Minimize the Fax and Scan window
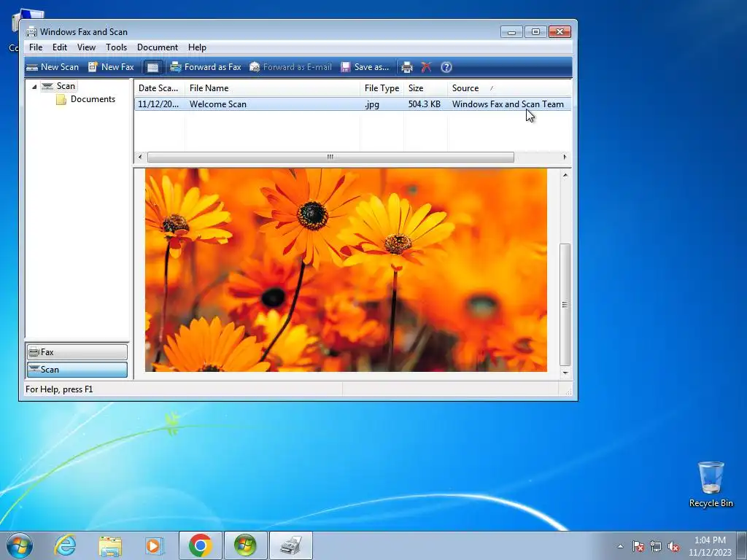Viewport: 747px width, 560px height. pyautogui.click(x=511, y=32)
